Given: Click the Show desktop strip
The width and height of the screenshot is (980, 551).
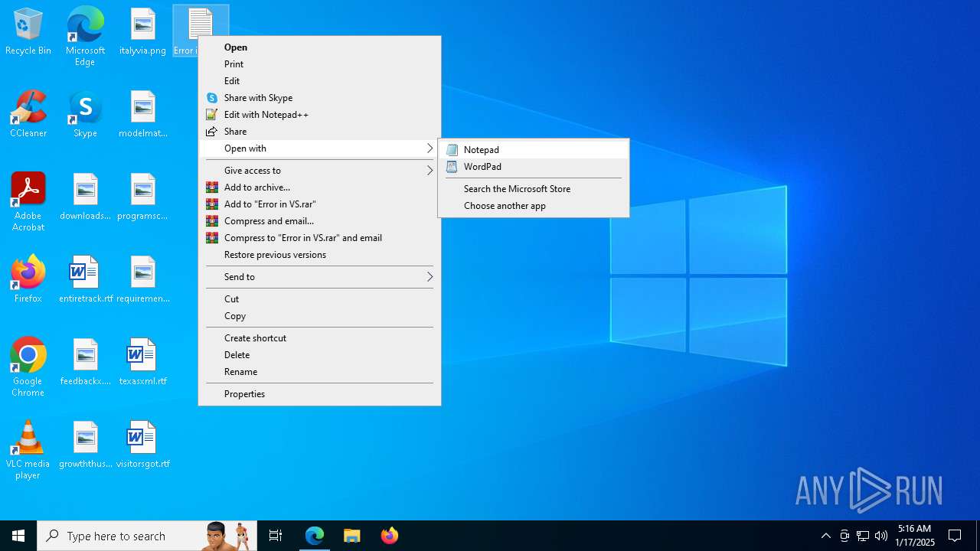Looking at the screenshot, I should [x=978, y=536].
